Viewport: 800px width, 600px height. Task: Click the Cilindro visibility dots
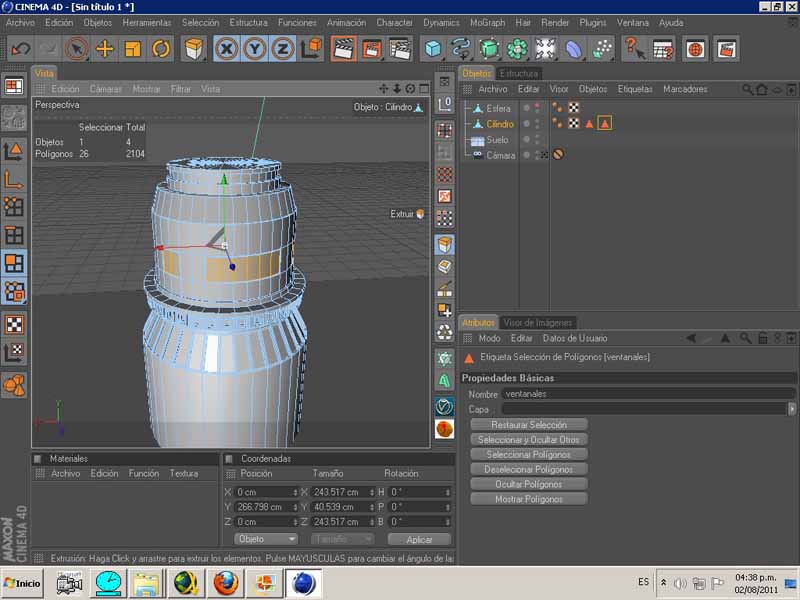(x=537, y=124)
